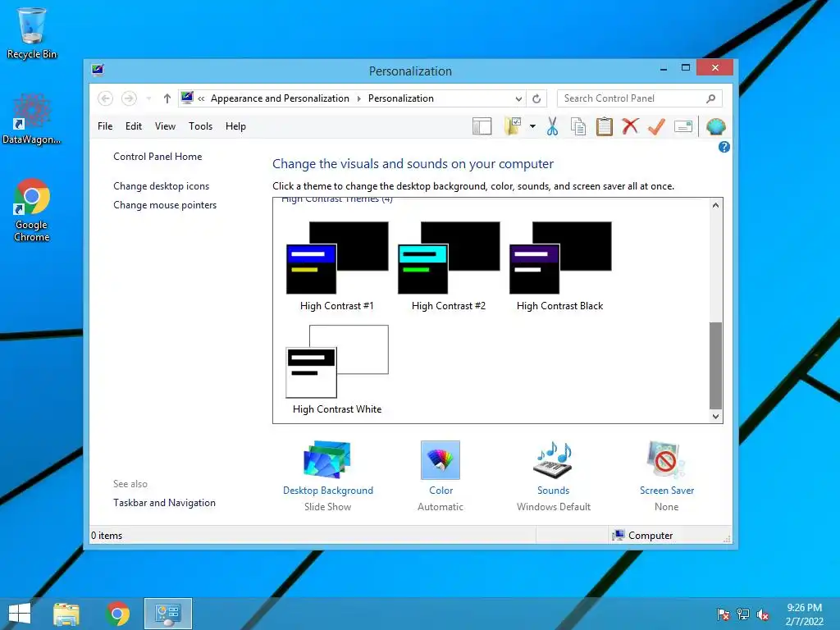Click the Sounds text link

554,491
